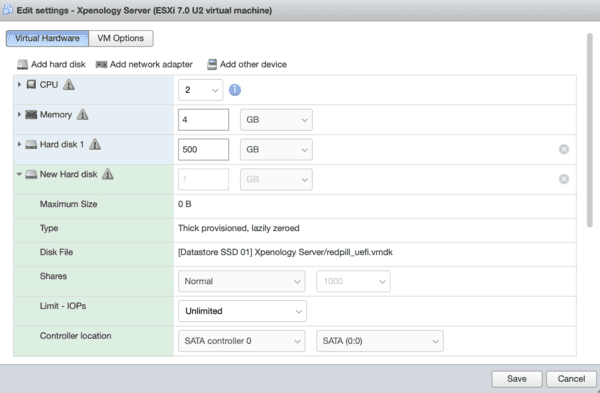Open the SATA controller 0 dropdown
The height and width of the screenshot is (393, 600).
point(242,341)
